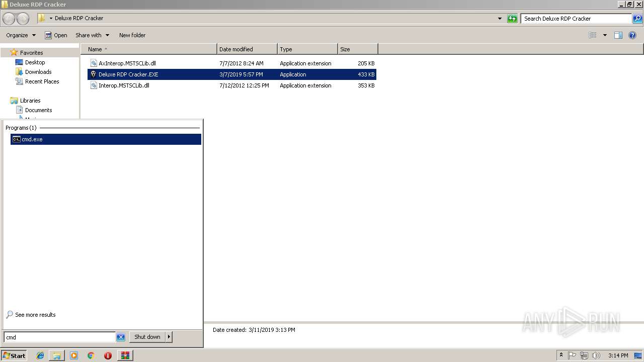
Task: Launch cmd.exe from the search results
Action: 106,139
